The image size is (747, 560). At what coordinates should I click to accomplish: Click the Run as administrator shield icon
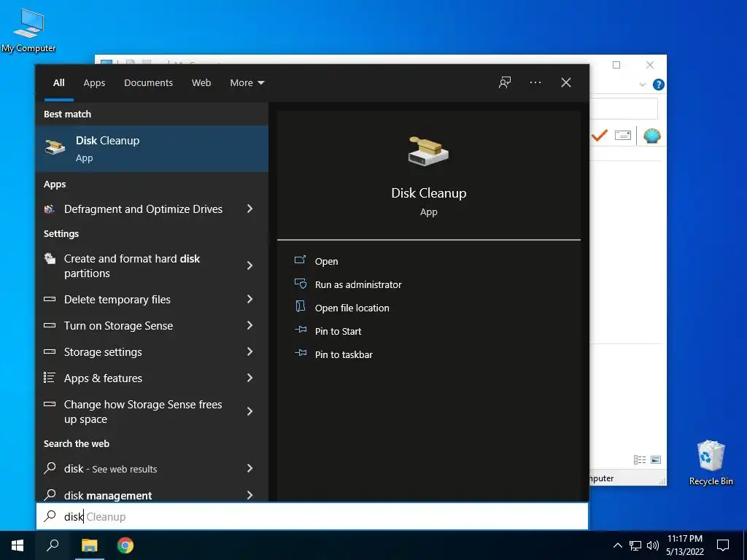click(300, 284)
